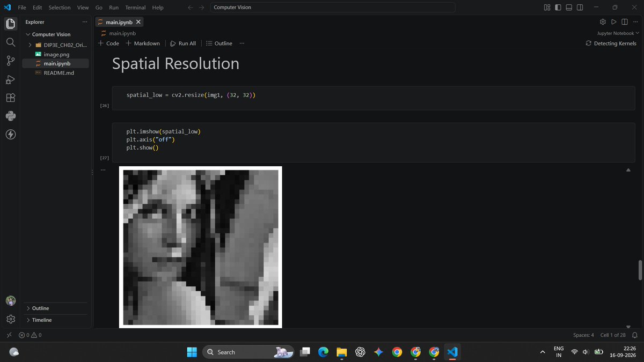
Task: Click the pixelated output image
Action: (200, 247)
